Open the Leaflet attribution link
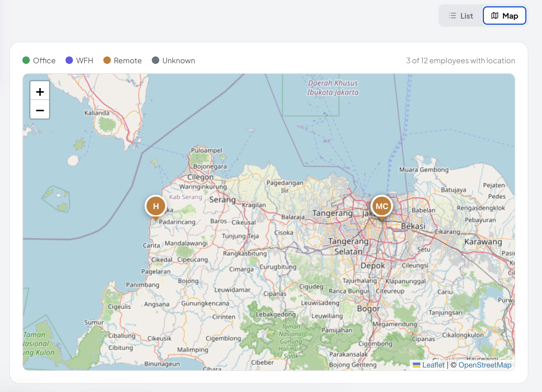This screenshot has width=542, height=392. (433, 365)
